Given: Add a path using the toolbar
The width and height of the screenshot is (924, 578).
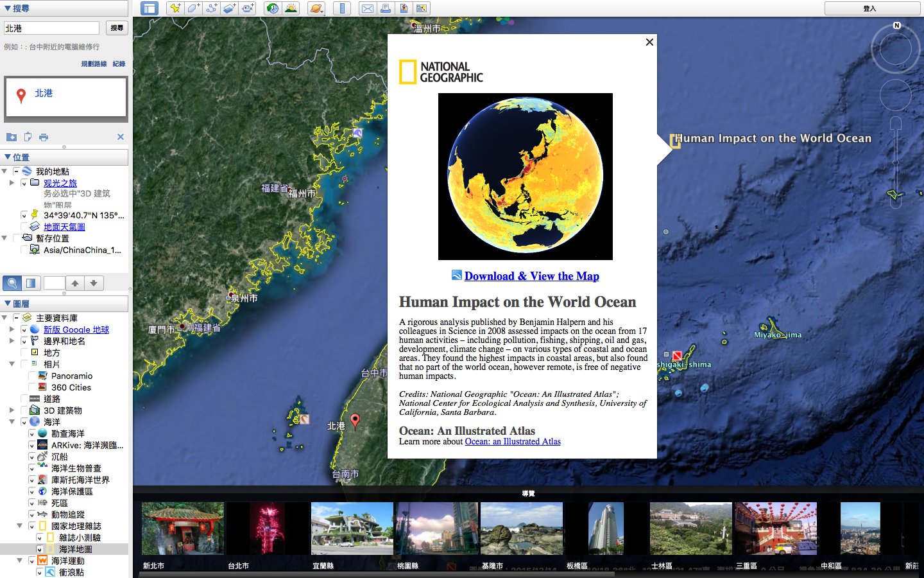Looking at the screenshot, I should point(211,8).
